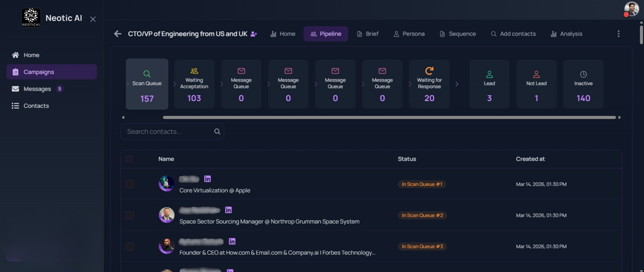Go back using the left arrow icon
This screenshot has width=644, height=272.
[x=118, y=34]
